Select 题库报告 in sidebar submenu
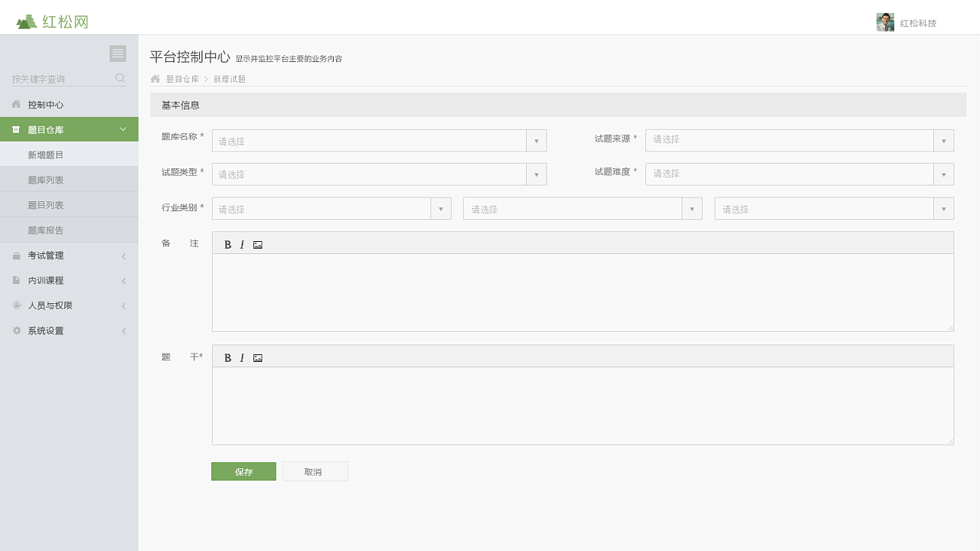Image resolution: width=980 pixels, height=551 pixels. click(46, 230)
